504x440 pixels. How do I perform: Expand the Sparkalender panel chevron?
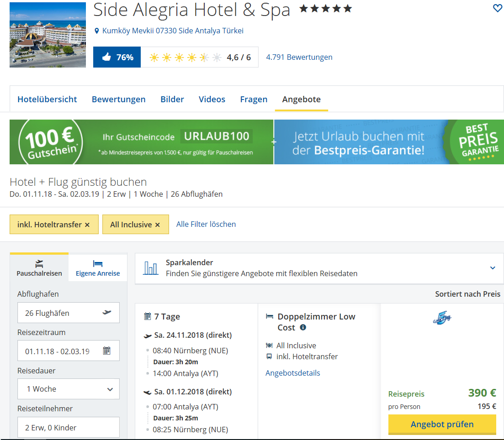[x=493, y=268]
